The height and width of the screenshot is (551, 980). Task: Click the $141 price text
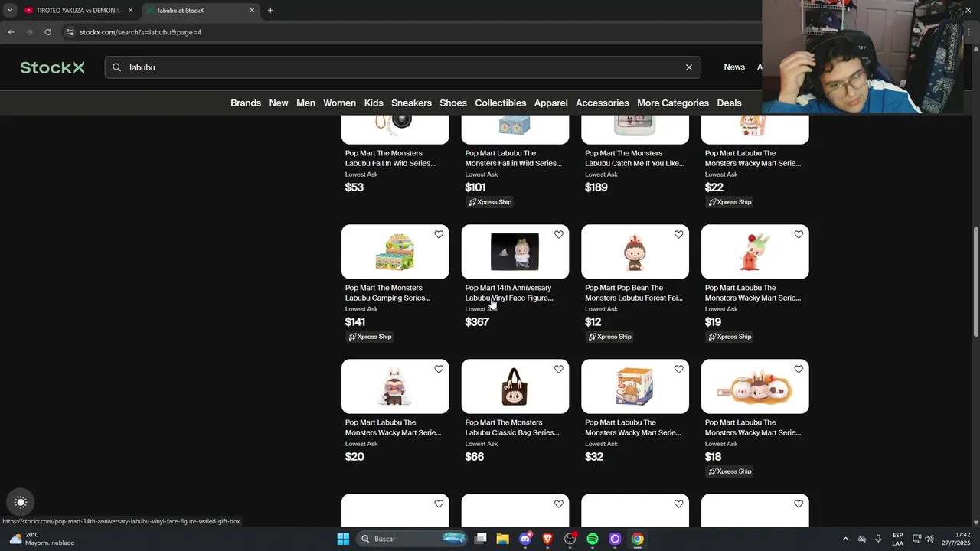tap(355, 322)
